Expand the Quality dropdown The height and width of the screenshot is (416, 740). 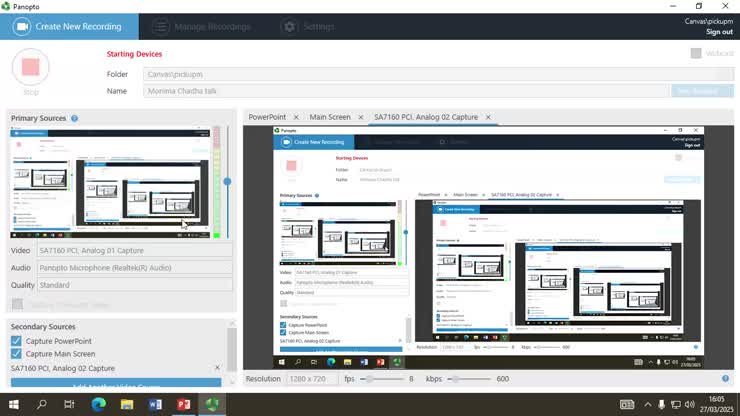[134, 284]
